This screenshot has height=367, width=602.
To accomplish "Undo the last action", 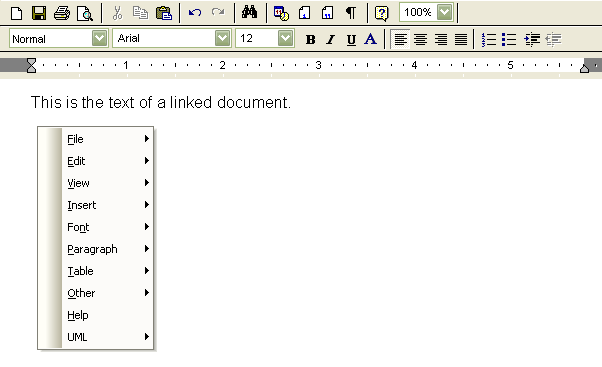I will tap(195, 13).
